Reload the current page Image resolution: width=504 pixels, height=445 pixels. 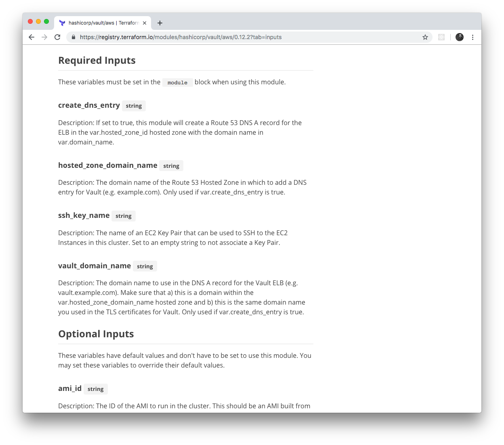[57, 37]
